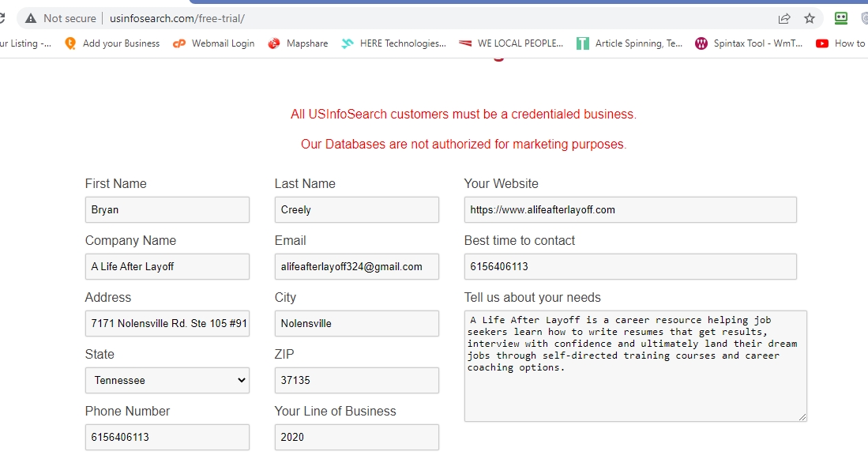
Task: Click the First Name field containing Bryan
Action: [x=167, y=209]
